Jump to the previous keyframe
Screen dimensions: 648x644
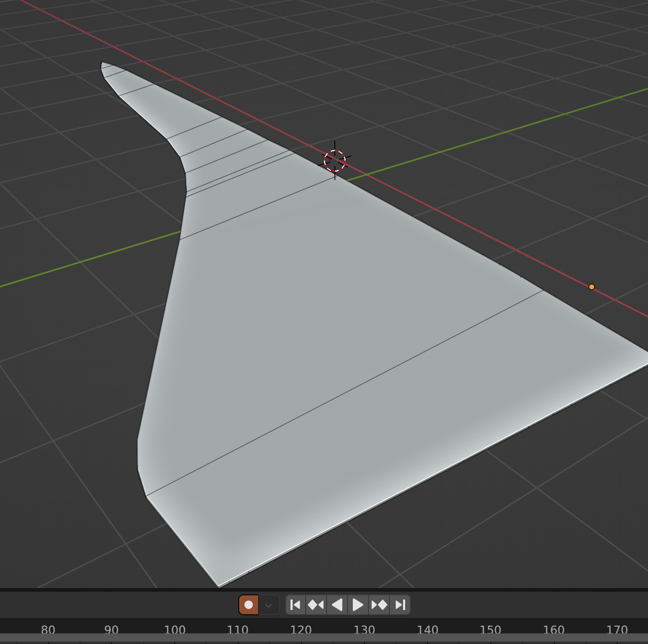(x=316, y=605)
